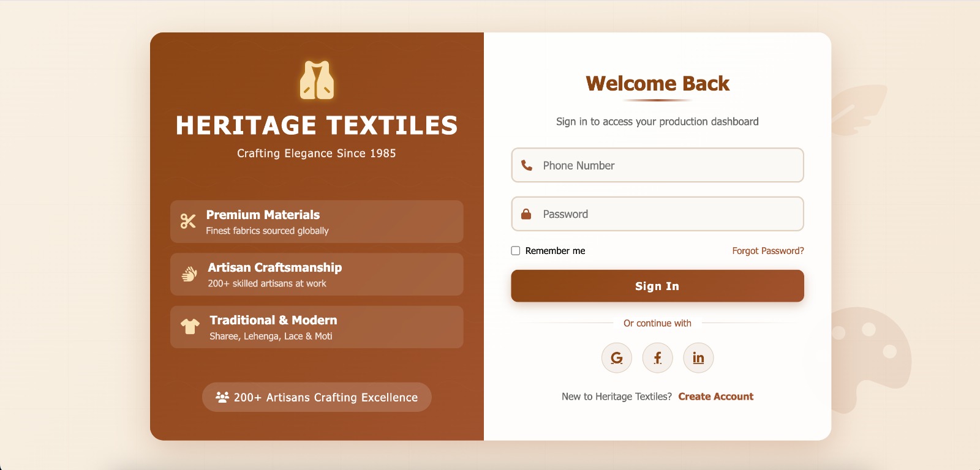Click the scissors icon beside Premium Materials

click(188, 221)
